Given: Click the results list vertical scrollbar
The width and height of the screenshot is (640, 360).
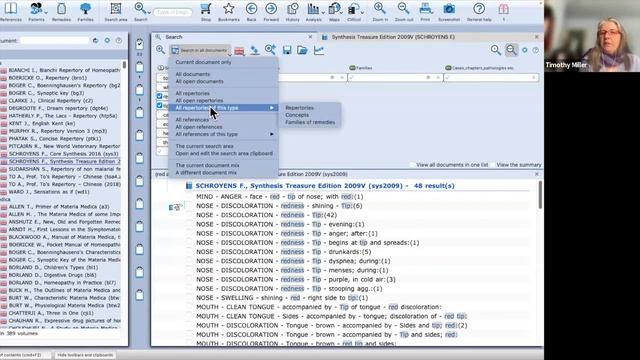Looking at the screenshot, I should coord(540,195).
